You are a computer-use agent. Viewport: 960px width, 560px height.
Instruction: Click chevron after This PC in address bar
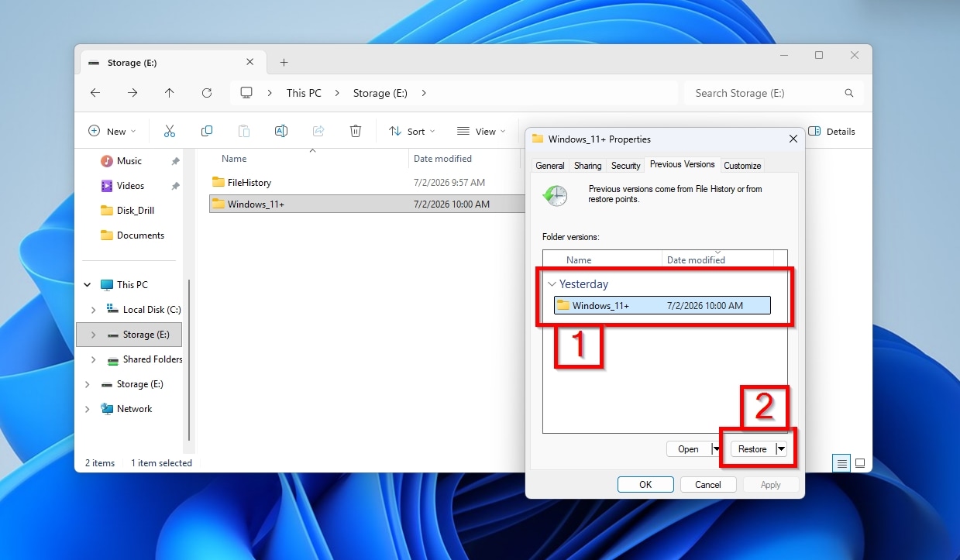coord(337,93)
